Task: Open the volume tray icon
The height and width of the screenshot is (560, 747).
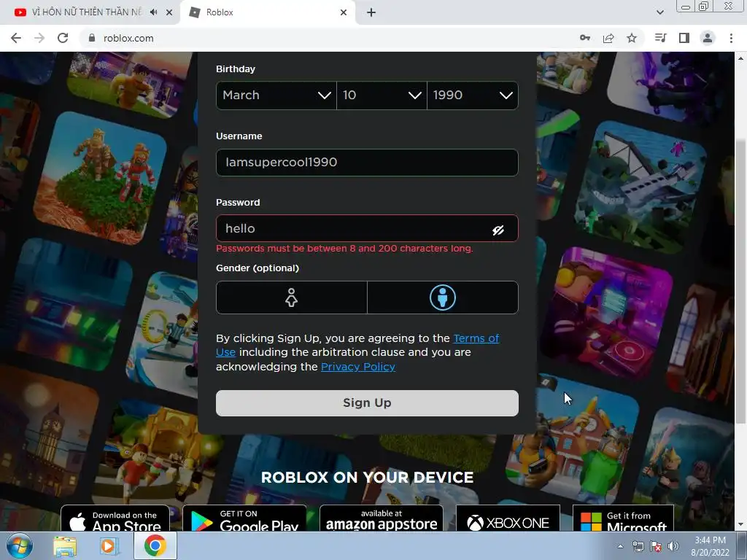Action: (673, 547)
